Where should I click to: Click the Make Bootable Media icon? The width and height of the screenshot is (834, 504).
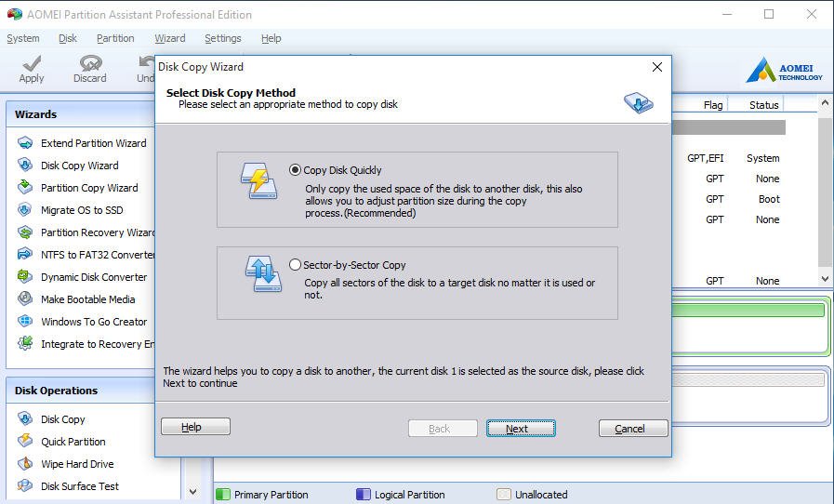tap(25, 299)
